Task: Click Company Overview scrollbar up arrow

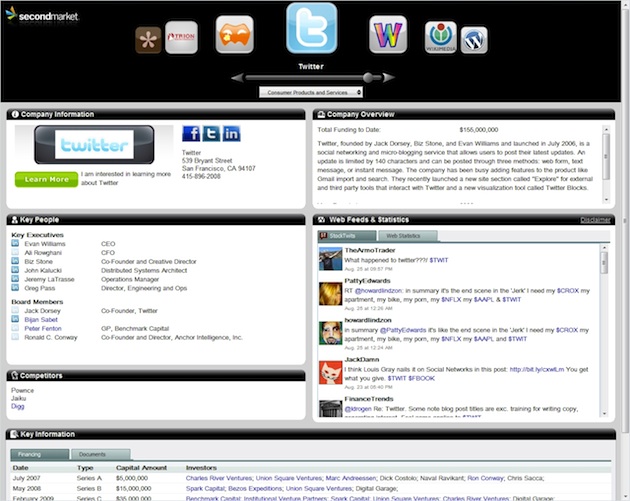Action: [606, 129]
